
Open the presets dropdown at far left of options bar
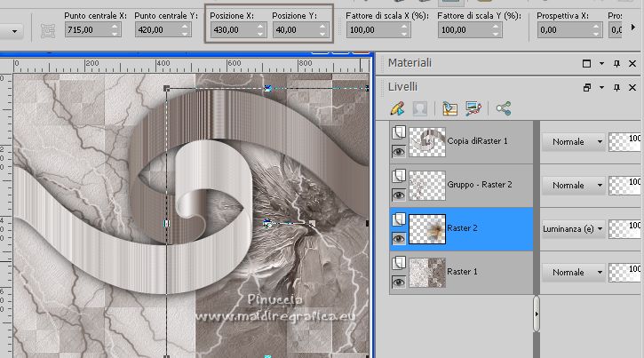(14, 31)
